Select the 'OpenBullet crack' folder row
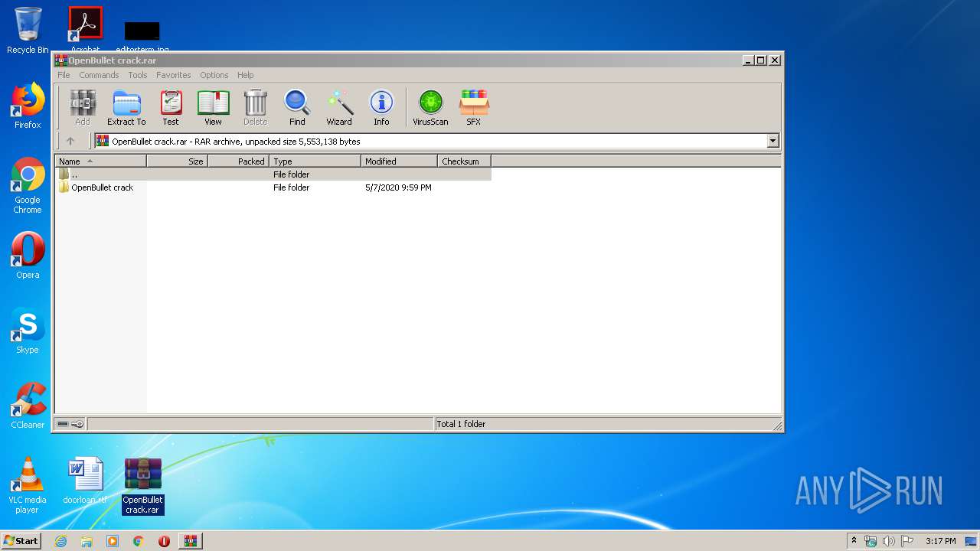 [x=273, y=187]
